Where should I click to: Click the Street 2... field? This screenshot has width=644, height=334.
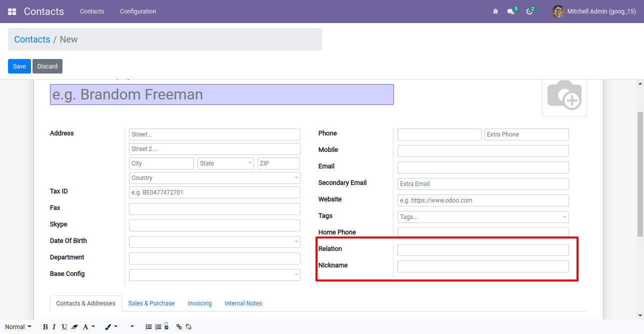[x=214, y=149]
